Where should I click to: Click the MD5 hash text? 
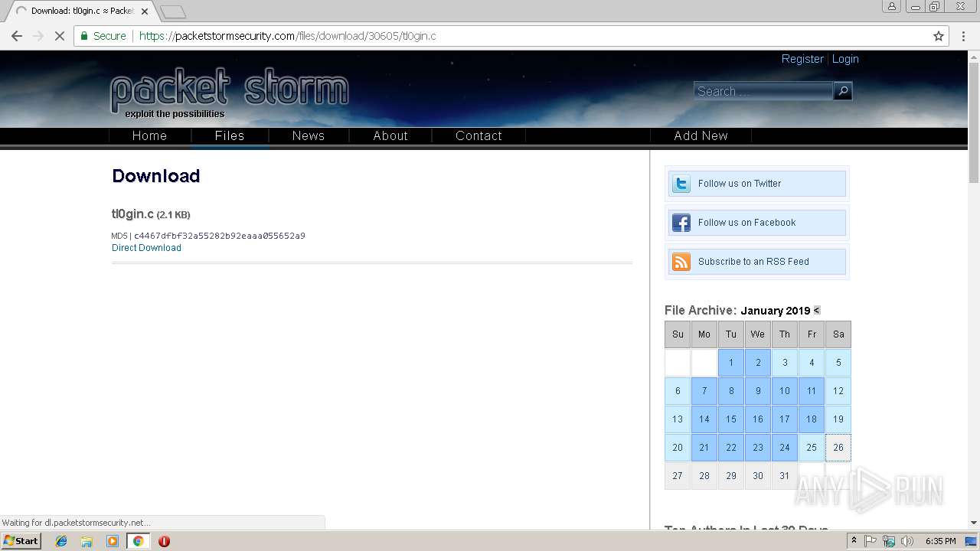click(x=220, y=236)
